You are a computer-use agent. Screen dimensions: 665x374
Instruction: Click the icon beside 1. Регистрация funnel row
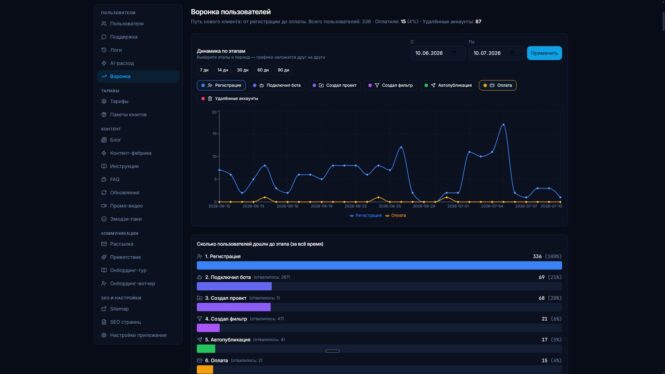199,257
